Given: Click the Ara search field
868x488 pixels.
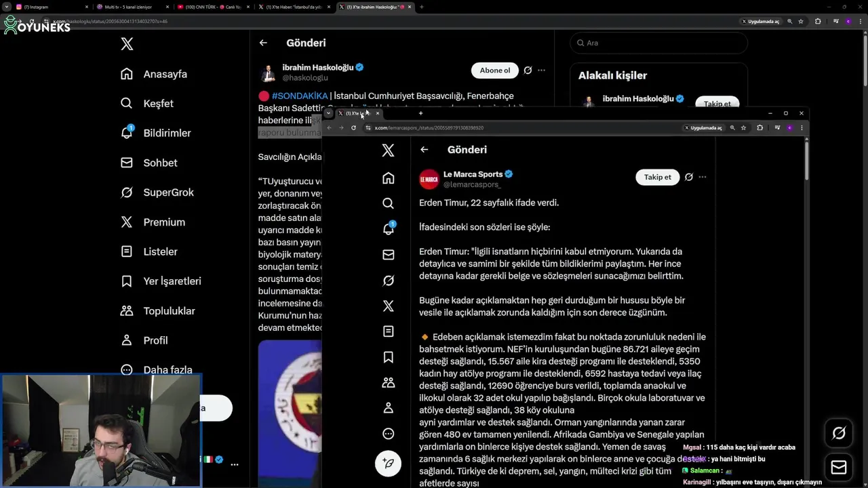Looking at the screenshot, I should (658, 43).
